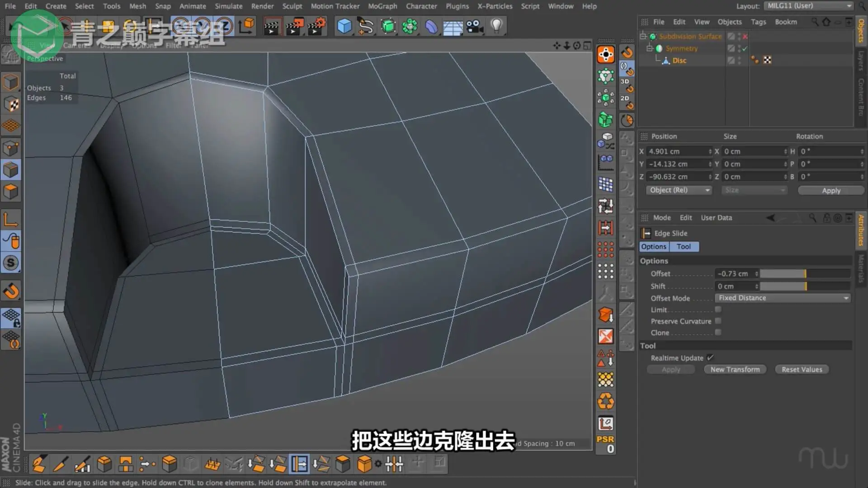
Task: Toggle 2D Snapping mode
Action: 627,102
